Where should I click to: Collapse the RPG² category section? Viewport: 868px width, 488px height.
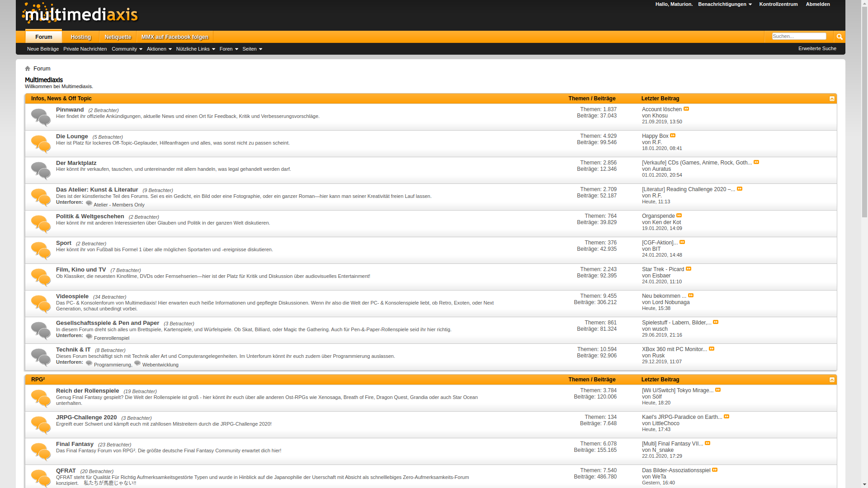point(832,380)
